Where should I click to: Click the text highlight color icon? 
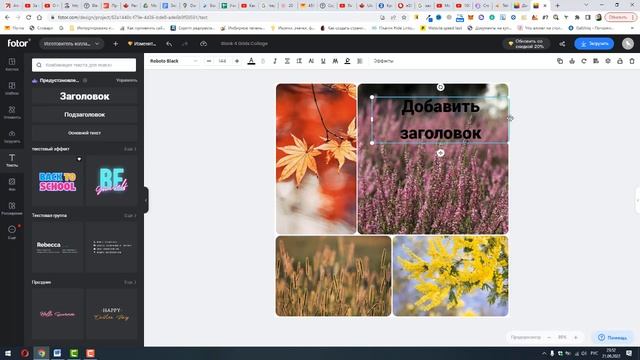coord(347,61)
